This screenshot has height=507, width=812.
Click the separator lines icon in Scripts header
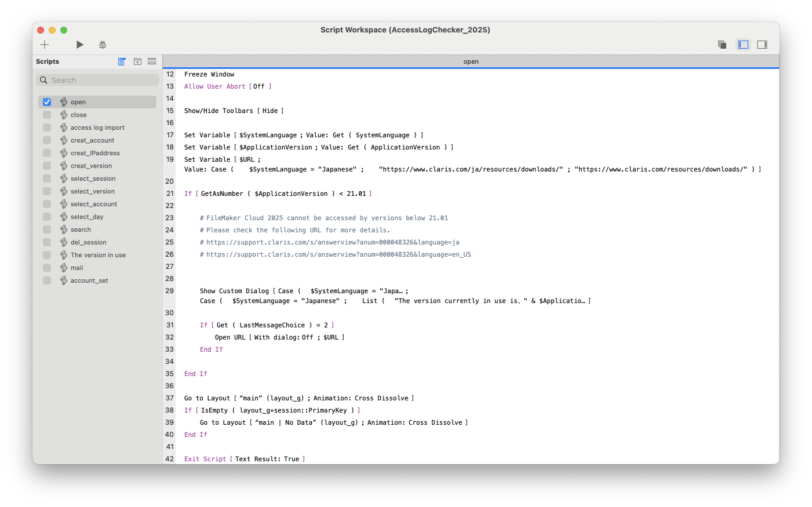(x=152, y=61)
